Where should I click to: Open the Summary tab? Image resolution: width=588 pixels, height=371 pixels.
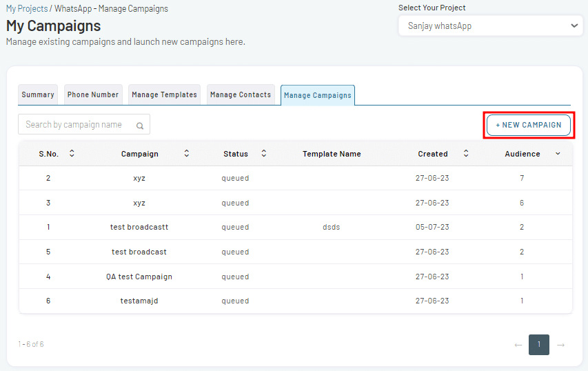pos(38,94)
